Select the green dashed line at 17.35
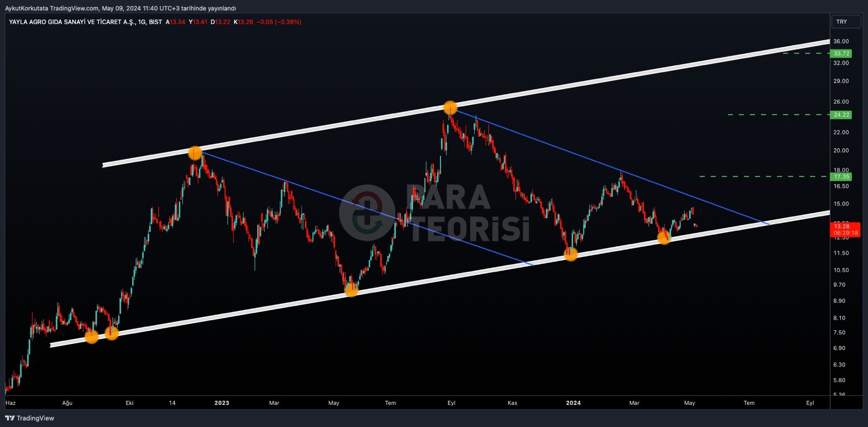The image size is (868, 427). pos(764,176)
